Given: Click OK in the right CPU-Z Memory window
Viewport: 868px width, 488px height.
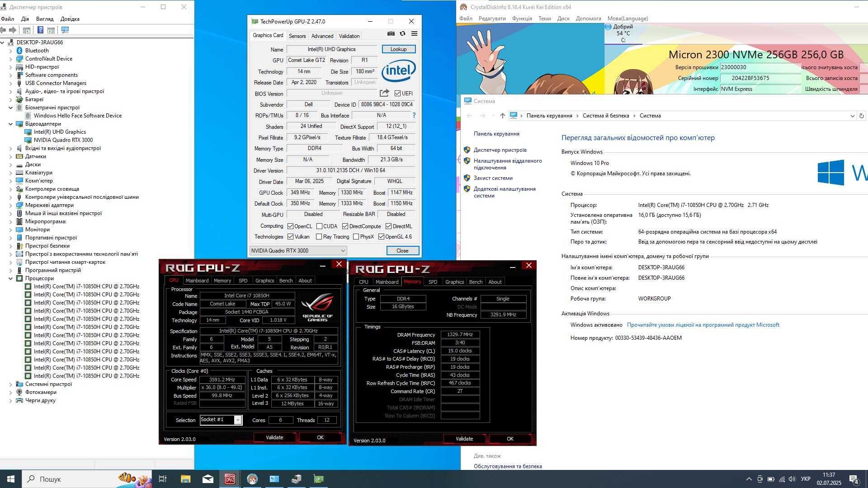Looking at the screenshot, I should (510, 439).
